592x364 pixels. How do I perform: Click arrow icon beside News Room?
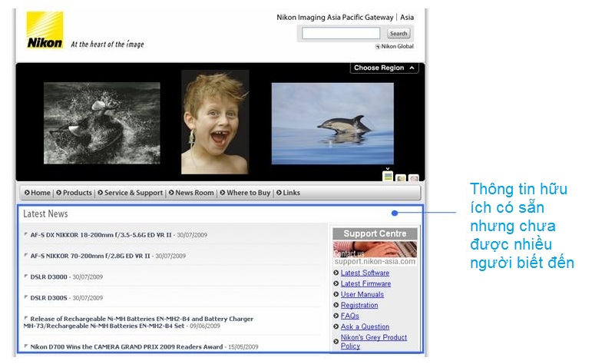(x=171, y=193)
